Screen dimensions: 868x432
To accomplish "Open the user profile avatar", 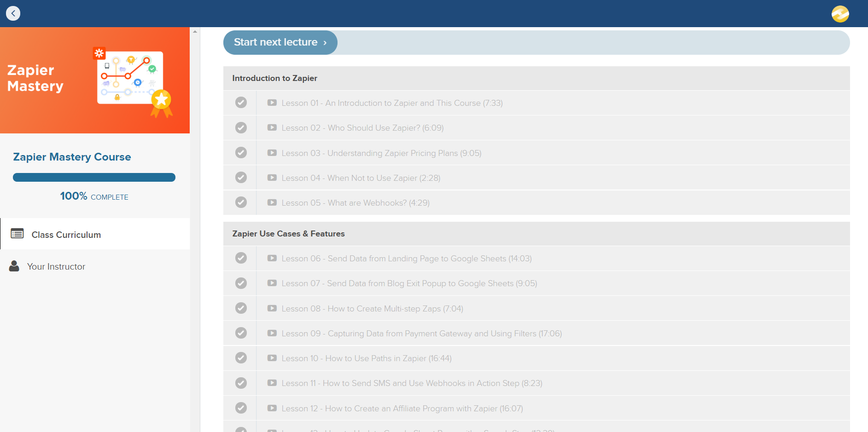I will click(x=840, y=14).
